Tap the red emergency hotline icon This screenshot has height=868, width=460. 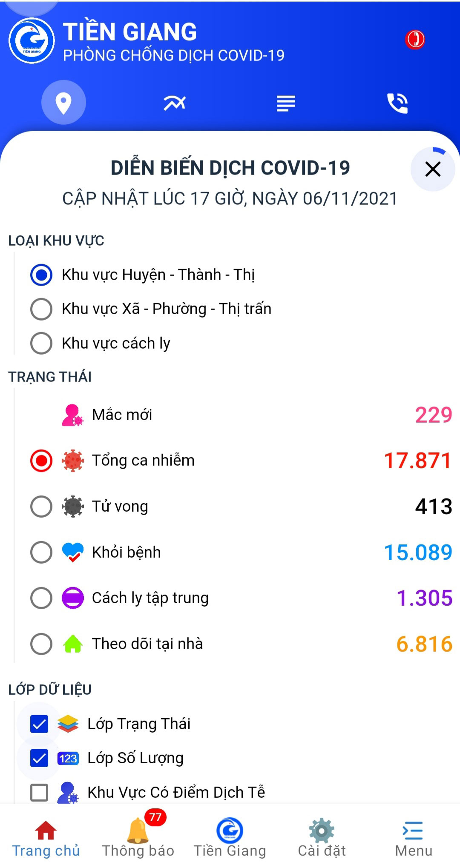coord(414,39)
